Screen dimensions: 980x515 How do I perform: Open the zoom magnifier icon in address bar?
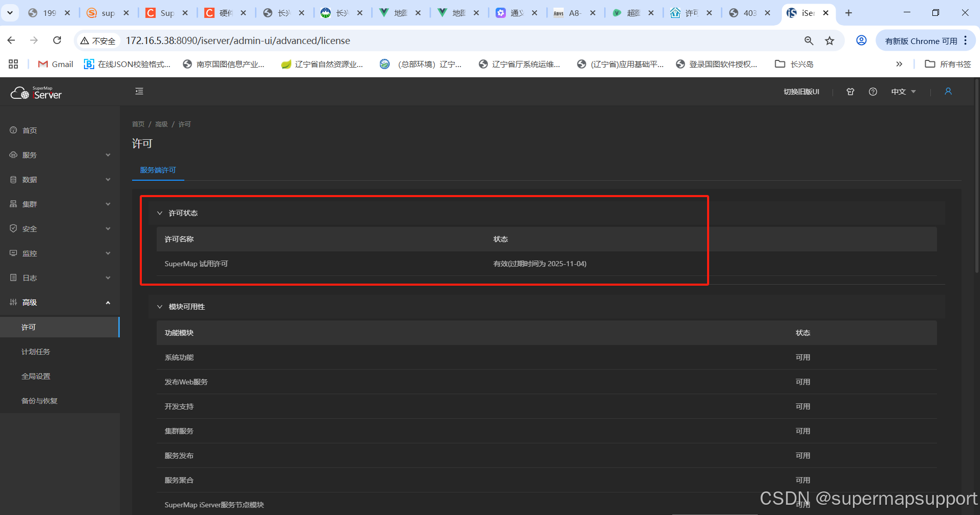pyautogui.click(x=809, y=40)
